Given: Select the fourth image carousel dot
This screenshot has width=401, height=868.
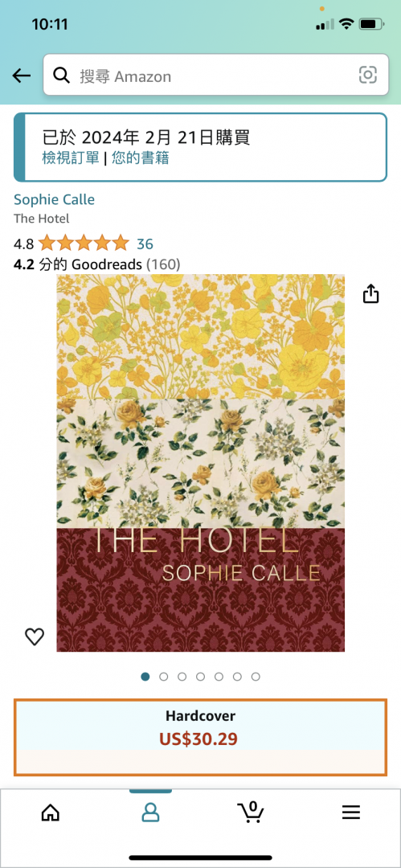Looking at the screenshot, I should click(201, 677).
